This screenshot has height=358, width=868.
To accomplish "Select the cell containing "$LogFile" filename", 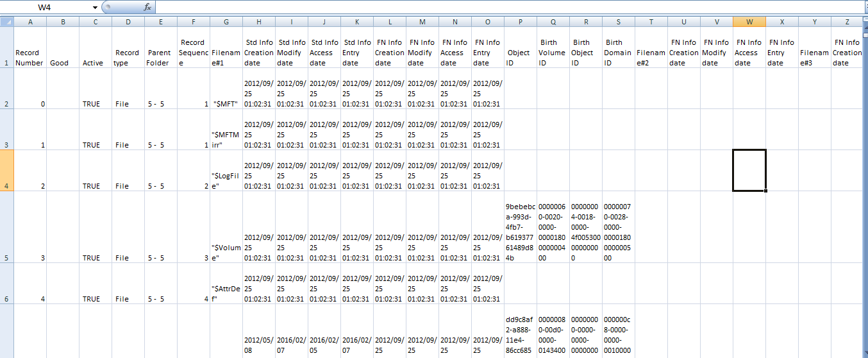I will 226,180.
